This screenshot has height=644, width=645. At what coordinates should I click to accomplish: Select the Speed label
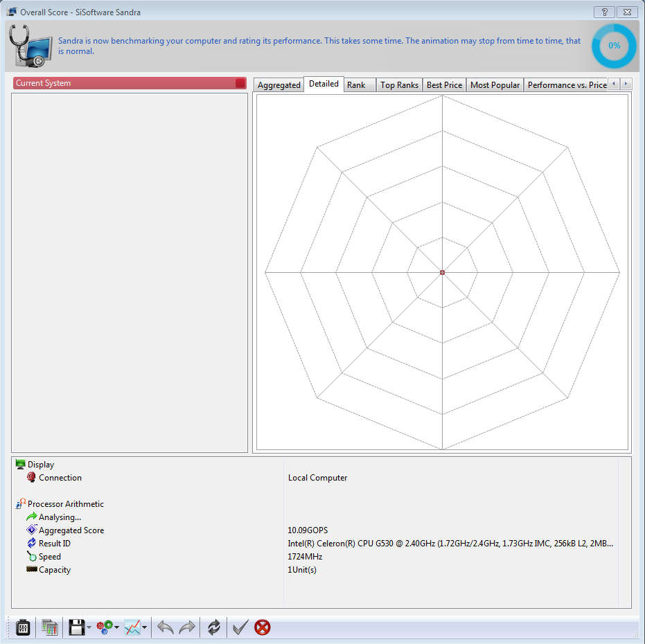50,557
